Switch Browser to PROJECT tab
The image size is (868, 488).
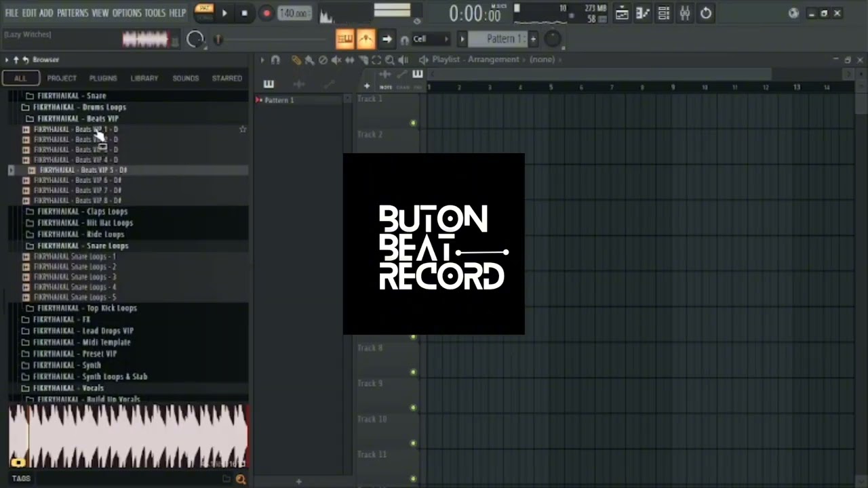[62, 78]
